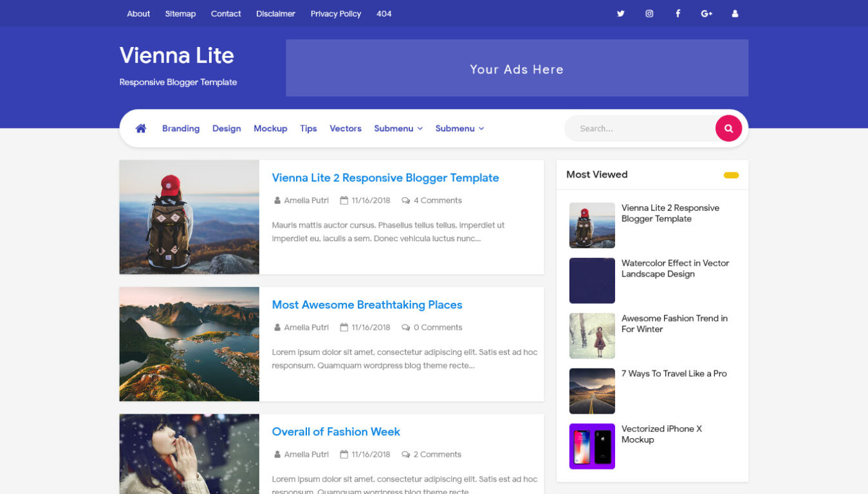Image resolution: width=868 pixels, height=494 pixels.
Task: Open the fjord landscape post thumbnail
Action: click(x=189, y=344)
